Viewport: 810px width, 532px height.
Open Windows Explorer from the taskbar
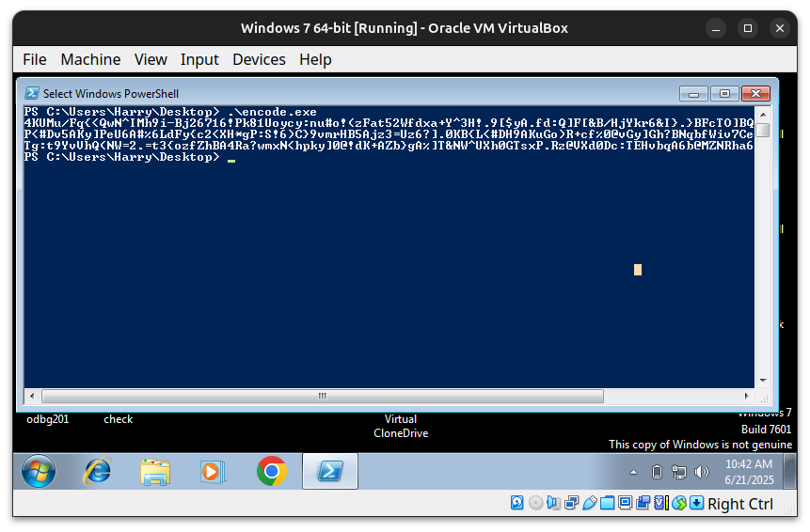pyautogui.click(x=155, y=472)
